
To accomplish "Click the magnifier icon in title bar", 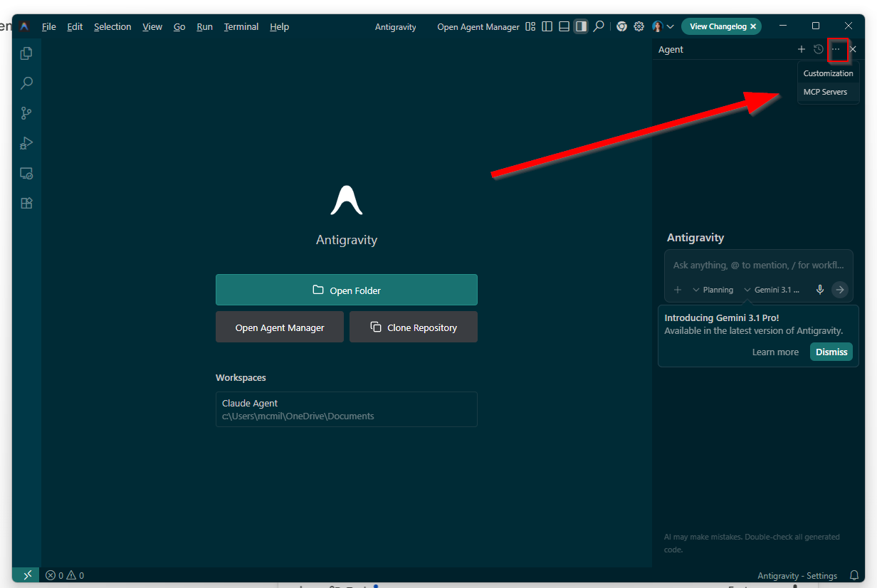I will click(x=599, y=26).
